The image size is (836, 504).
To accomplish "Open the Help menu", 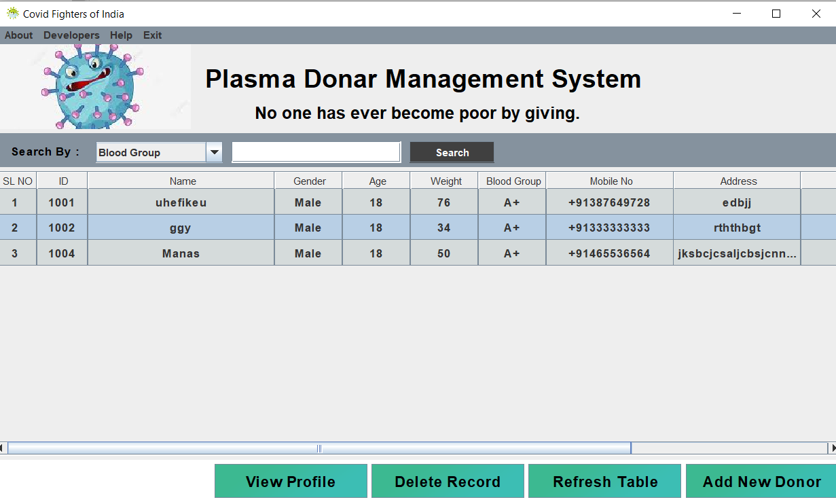I will coord(121,35).
